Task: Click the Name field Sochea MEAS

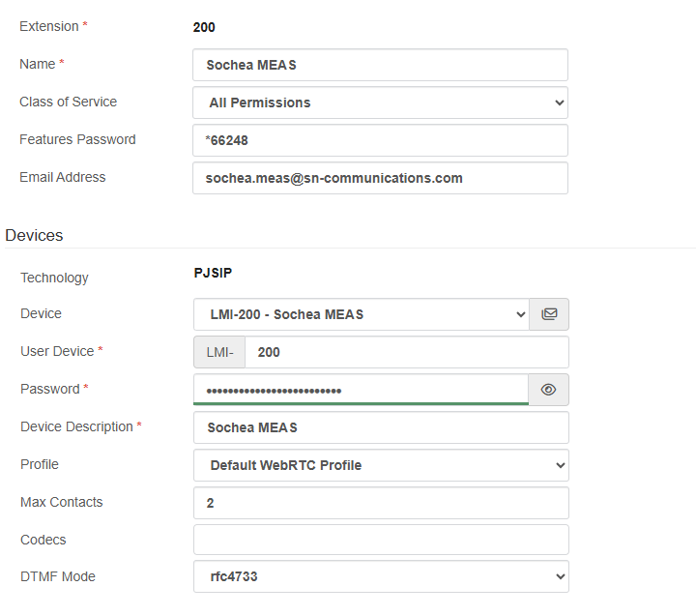Action: pos(380,65)
